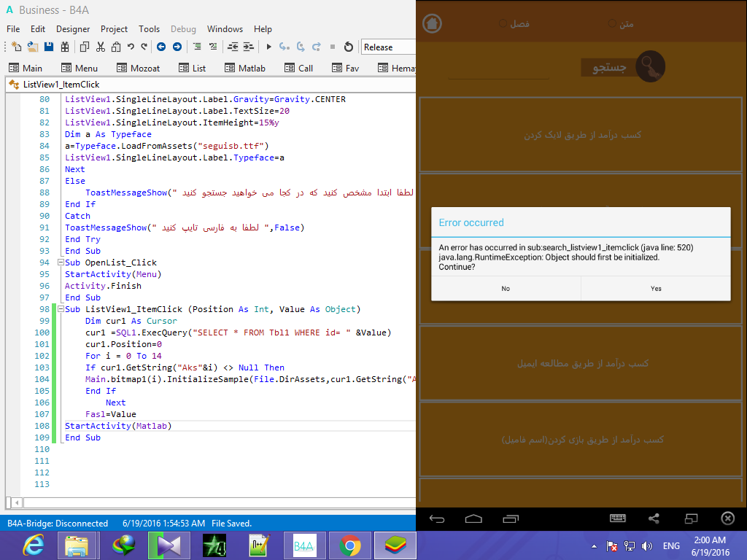Image resolution: width=747 pixels, height=560 pixels.
Task: Collapse the ListView1_ItemClick sub
Action: tap(61, 309)
